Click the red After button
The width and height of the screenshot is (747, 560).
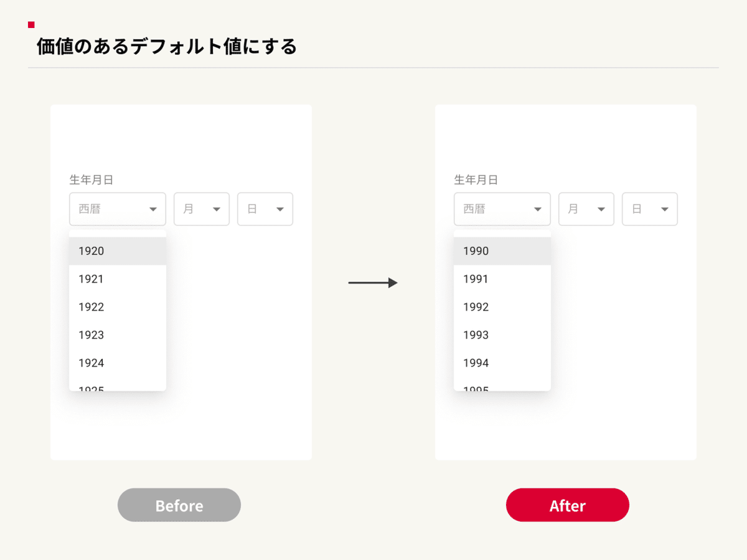pyautogui.click(x=568, y=505)
